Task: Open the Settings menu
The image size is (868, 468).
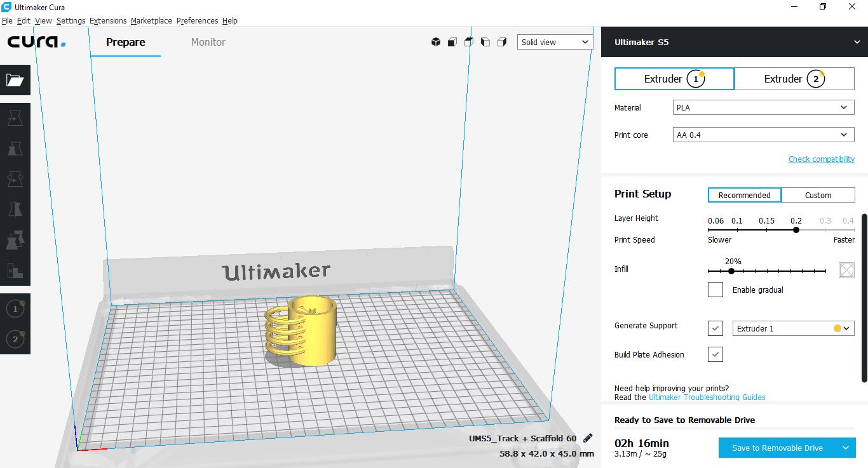Action: coord(71,20)
